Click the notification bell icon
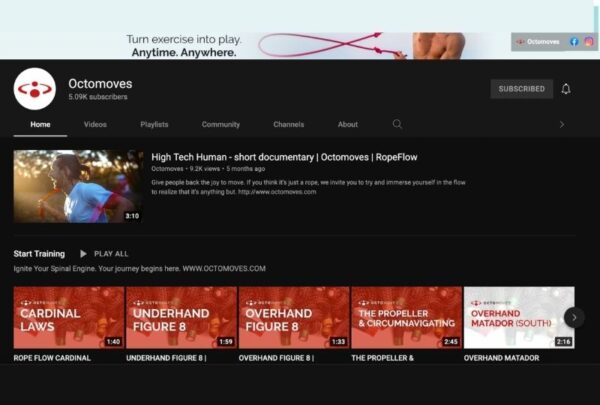Screen dimensions: 600x405 coord(566,89)
